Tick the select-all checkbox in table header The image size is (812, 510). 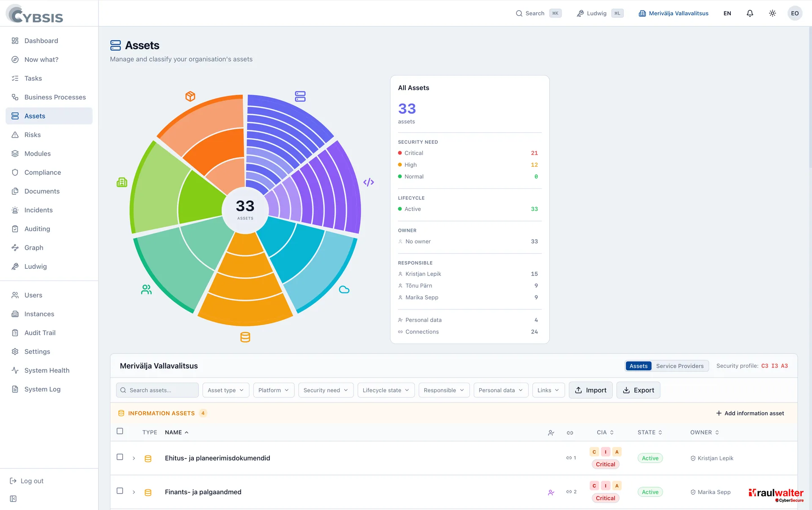[120, 431]
